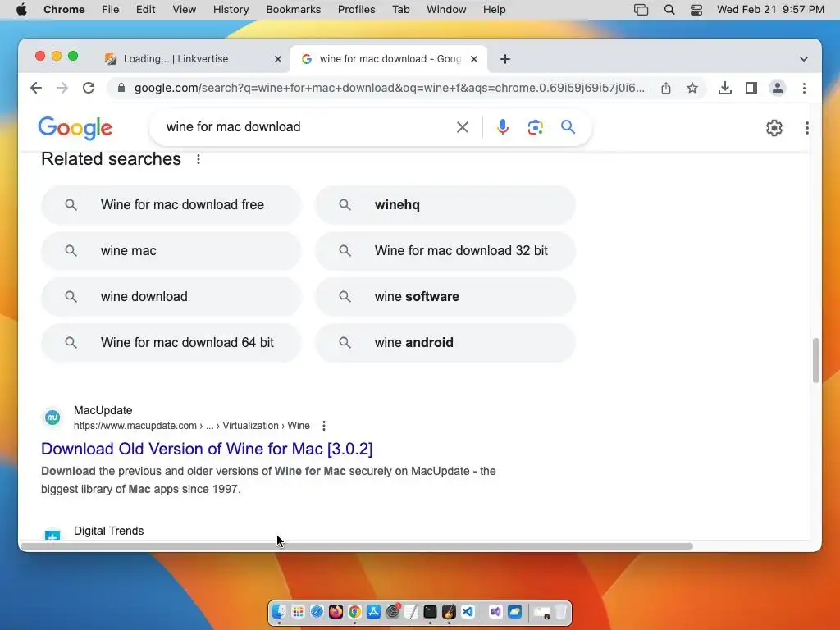Open the Chrome profile avatar
840x630 pixels.
tap(778, 88)
